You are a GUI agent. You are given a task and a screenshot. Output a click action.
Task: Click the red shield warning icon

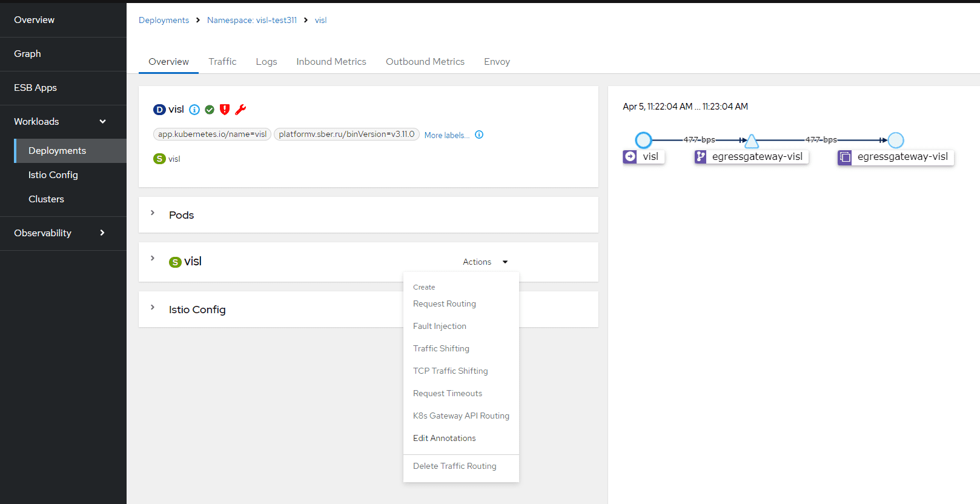[225, 110]
